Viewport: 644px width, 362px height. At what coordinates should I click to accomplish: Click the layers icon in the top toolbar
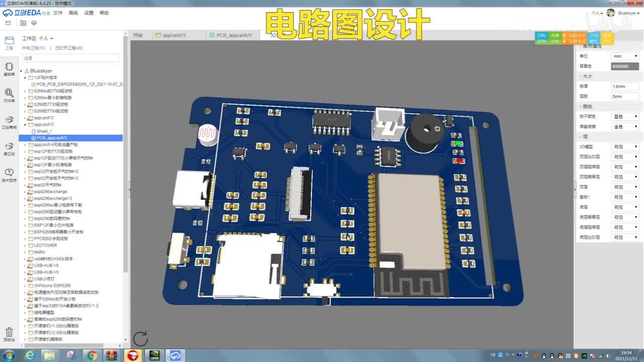tap(33, 23)
